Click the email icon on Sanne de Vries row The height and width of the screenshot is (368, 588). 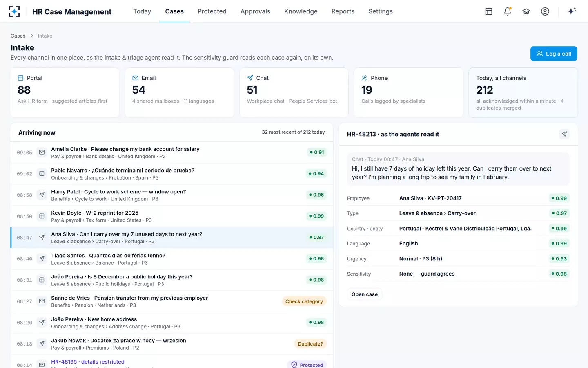[x=42, y=301]
